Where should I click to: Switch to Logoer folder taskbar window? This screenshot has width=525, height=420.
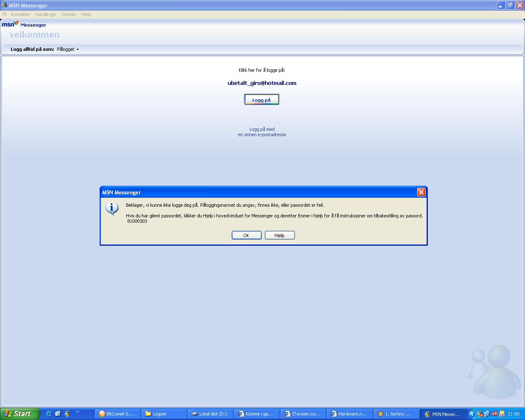point(164,414)
